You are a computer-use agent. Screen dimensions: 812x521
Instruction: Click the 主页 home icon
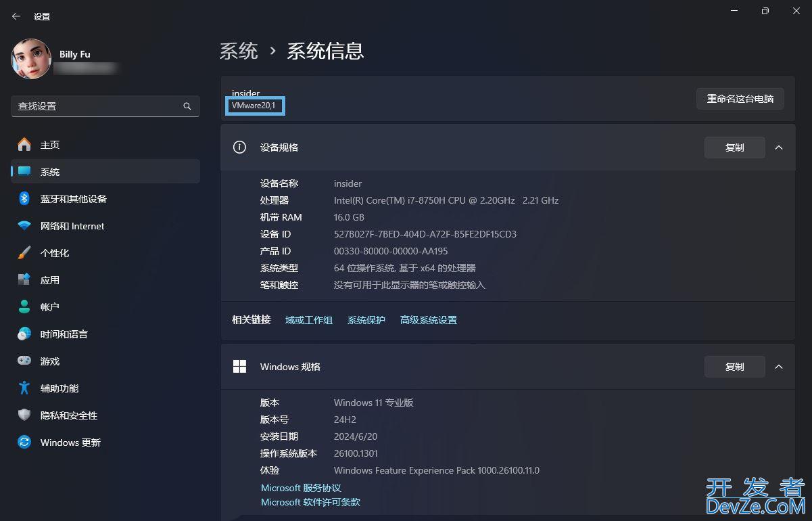(24, 144)
